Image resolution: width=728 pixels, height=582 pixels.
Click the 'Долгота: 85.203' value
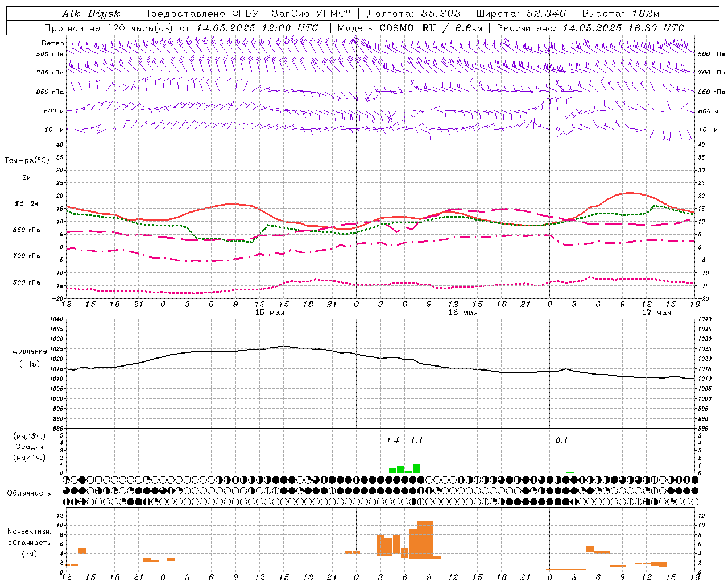tap(414, 14)
